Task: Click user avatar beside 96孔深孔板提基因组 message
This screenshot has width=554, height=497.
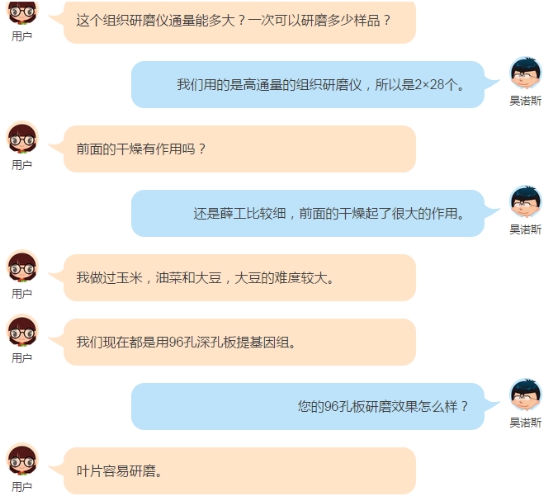Action: tap(22, 331)
